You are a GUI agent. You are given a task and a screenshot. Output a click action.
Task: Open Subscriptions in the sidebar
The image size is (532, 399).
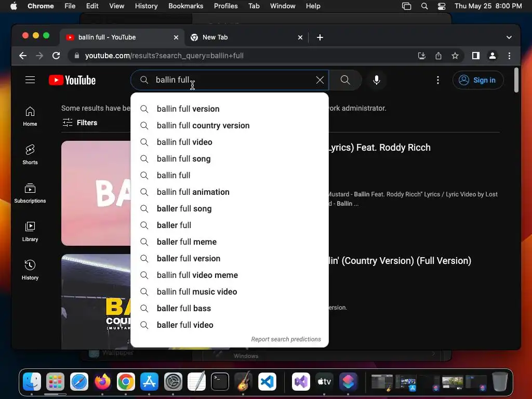pos(30,193)
